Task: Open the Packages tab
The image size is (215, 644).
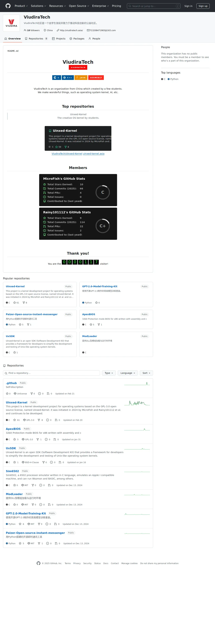Action: [77, 39]
